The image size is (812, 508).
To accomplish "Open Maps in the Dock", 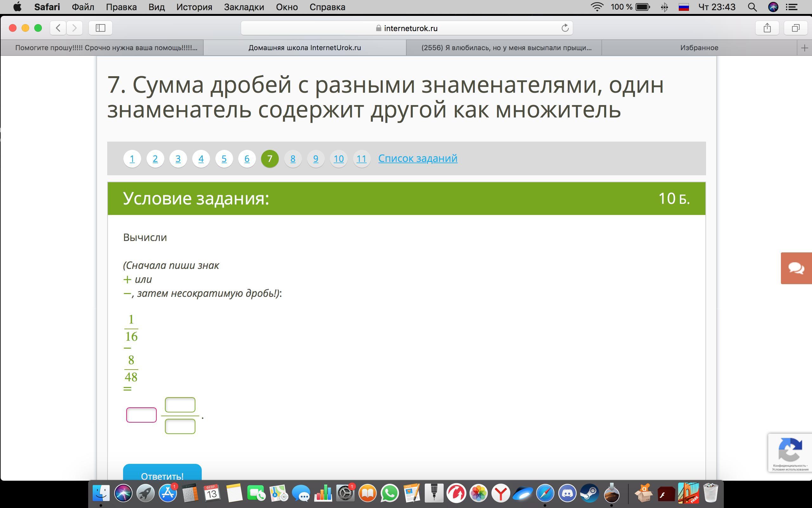I will pos(278,493).
